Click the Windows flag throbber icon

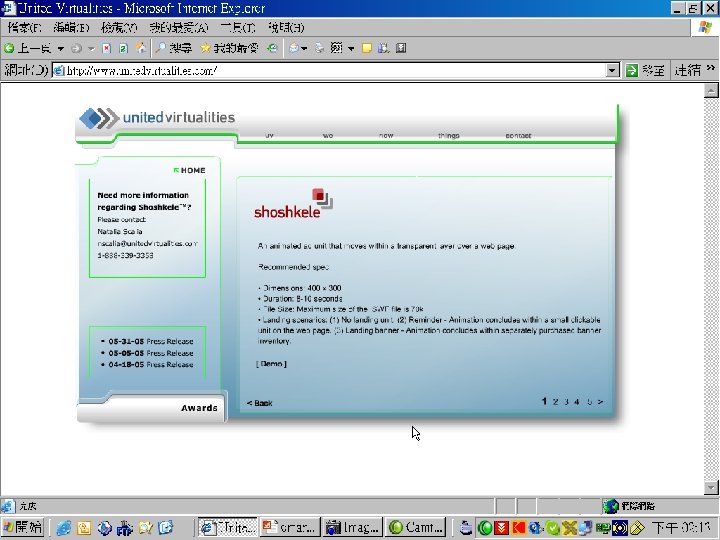pos(705,27)
